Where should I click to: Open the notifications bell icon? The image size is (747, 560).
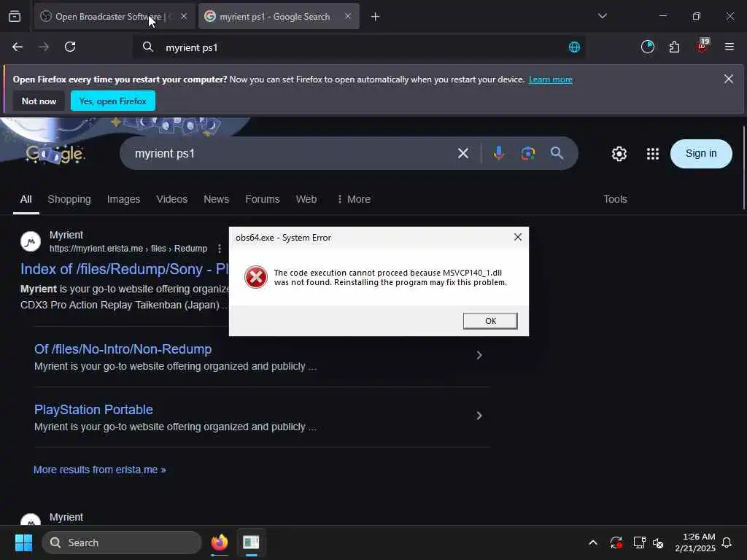coord(727,542)
